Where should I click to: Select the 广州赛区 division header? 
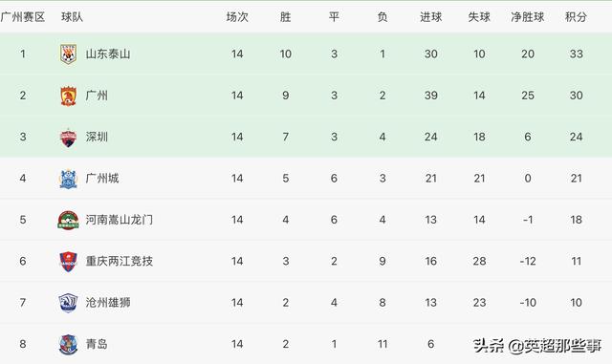coord(23,17)
